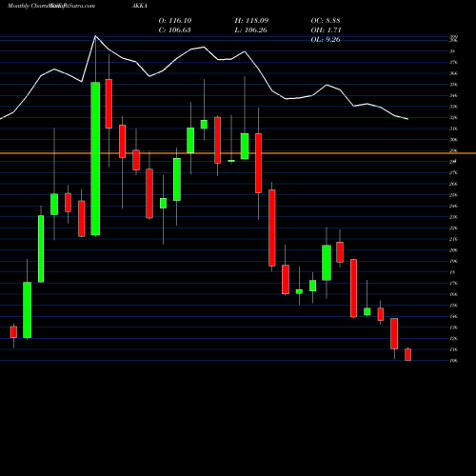Select the close price text C: 106.63
The height and width of the screenshot is (476, 476).
coord(175,30)
